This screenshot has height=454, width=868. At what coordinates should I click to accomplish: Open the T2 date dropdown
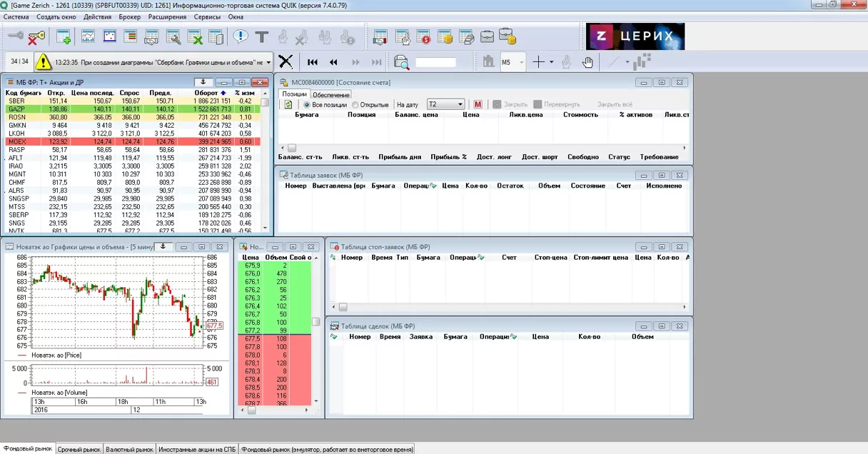coord(445,104)
